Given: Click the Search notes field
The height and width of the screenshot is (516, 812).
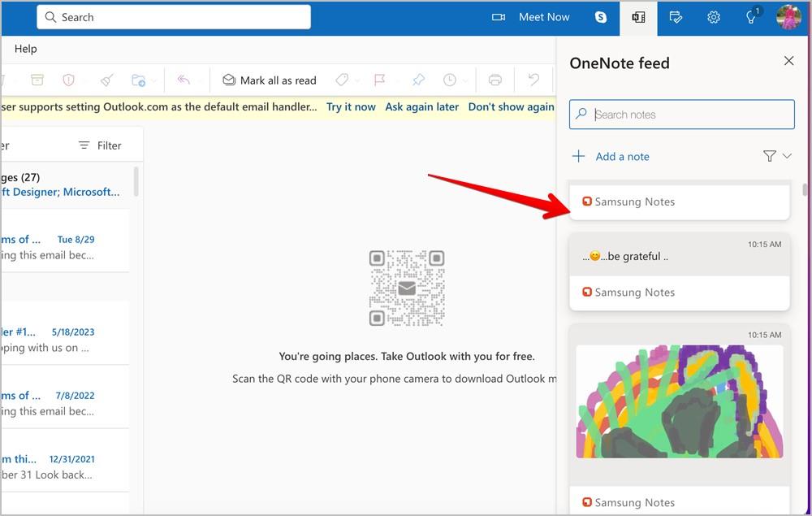Looking at the screenshot, I should [681, 115].
